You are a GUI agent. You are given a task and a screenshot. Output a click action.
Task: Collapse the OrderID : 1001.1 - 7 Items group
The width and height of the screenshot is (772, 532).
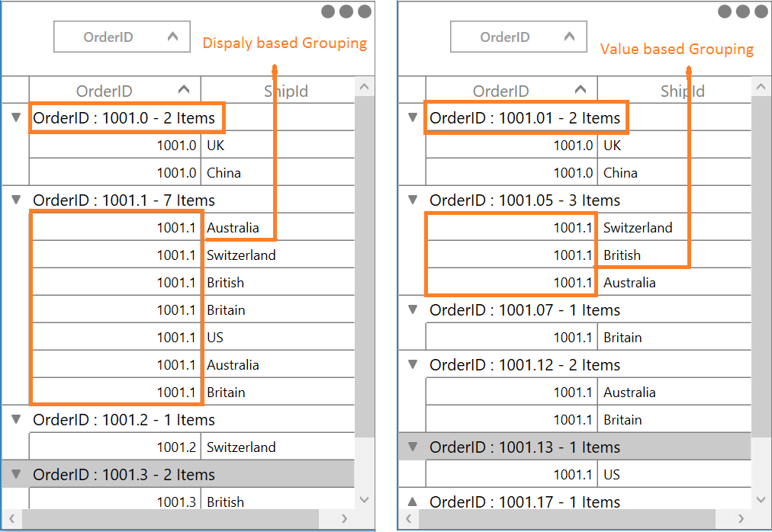coord(15,200)
